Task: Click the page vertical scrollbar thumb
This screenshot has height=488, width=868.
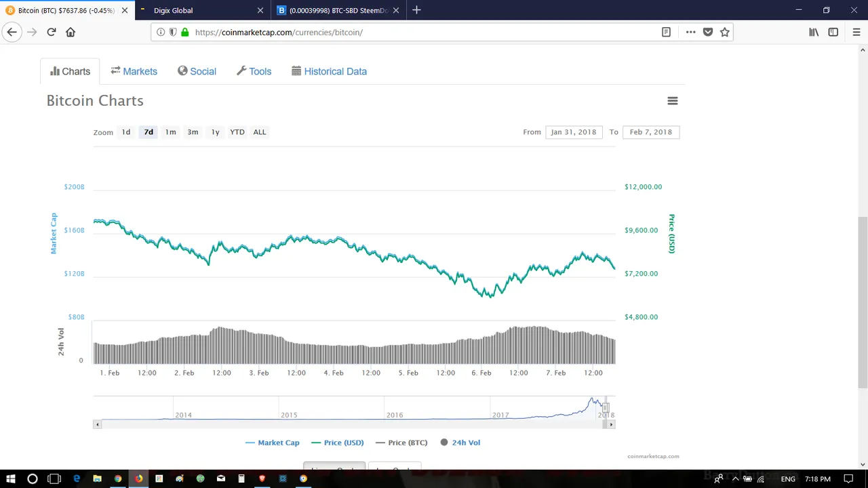Action: (x=863, y=302)
